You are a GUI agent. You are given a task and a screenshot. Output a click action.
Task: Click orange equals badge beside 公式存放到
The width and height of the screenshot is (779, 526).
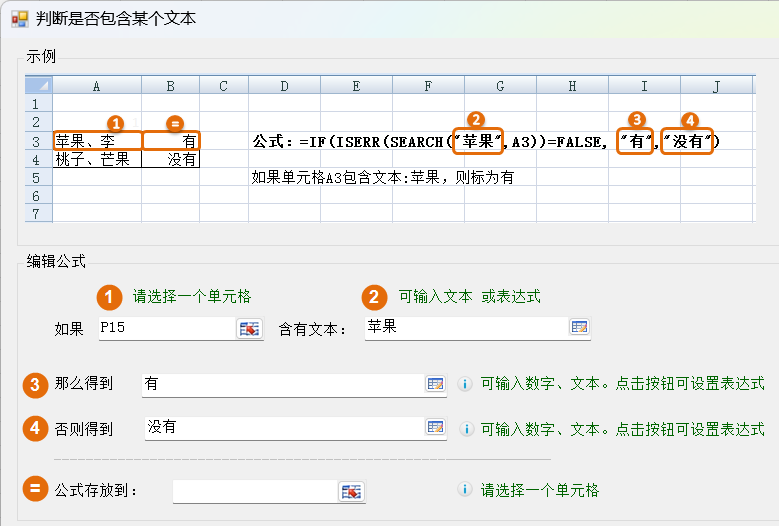[x=35, y=490]
